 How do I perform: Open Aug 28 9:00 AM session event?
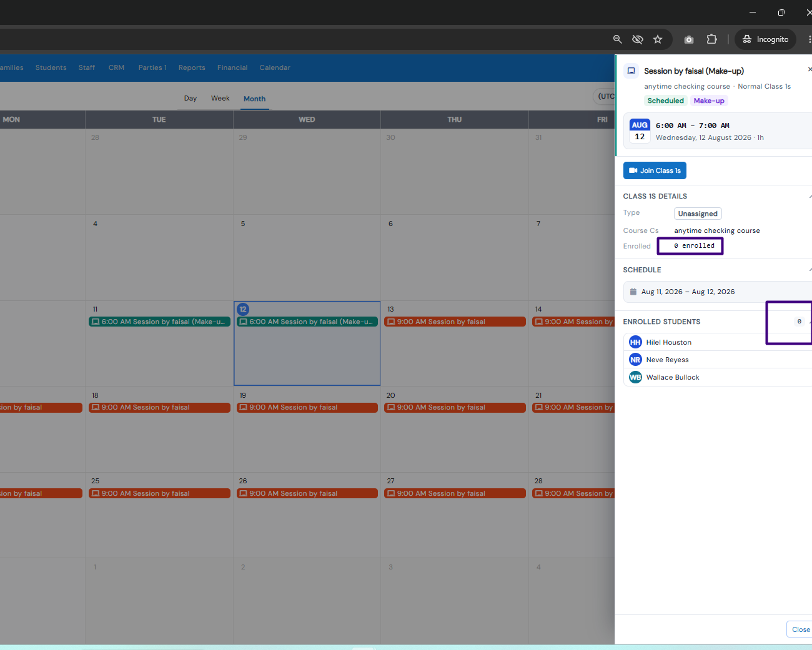(x=573, y=493)
